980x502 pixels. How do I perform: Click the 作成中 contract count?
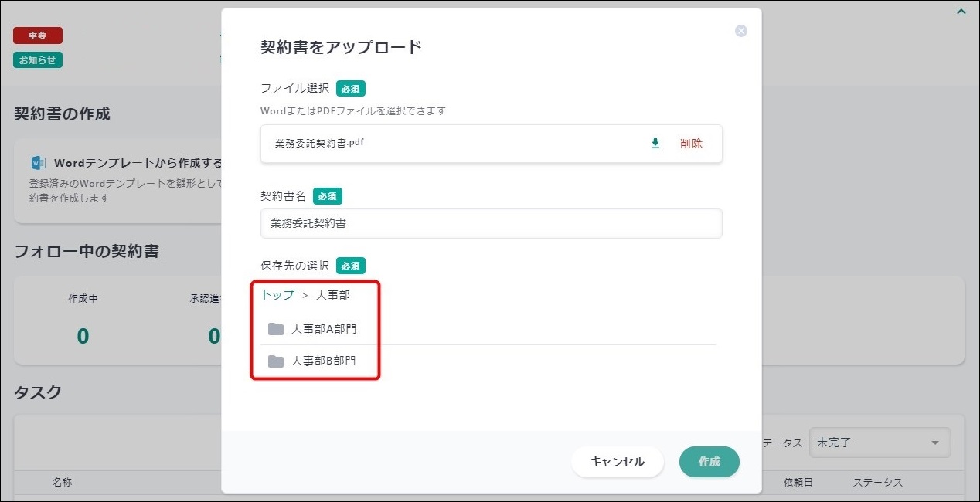coord(83,336)
